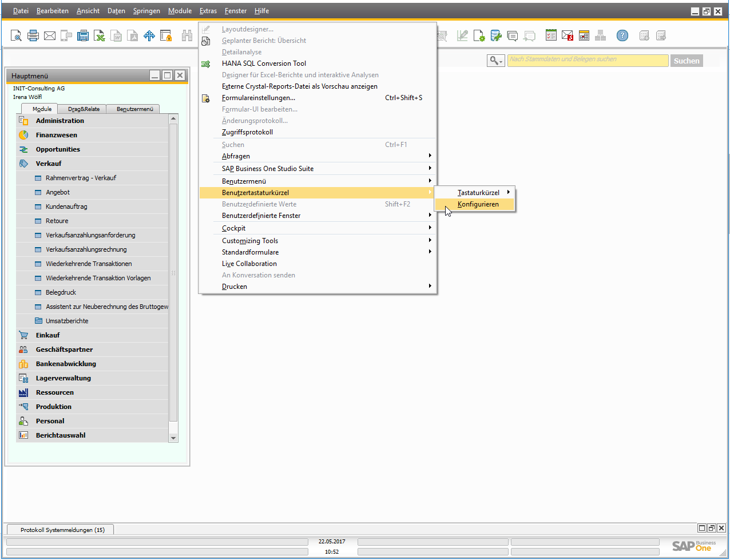The image size is (730, 560).
Task: Open the search magnifier dropdown
Action: (x=495, y=61)
